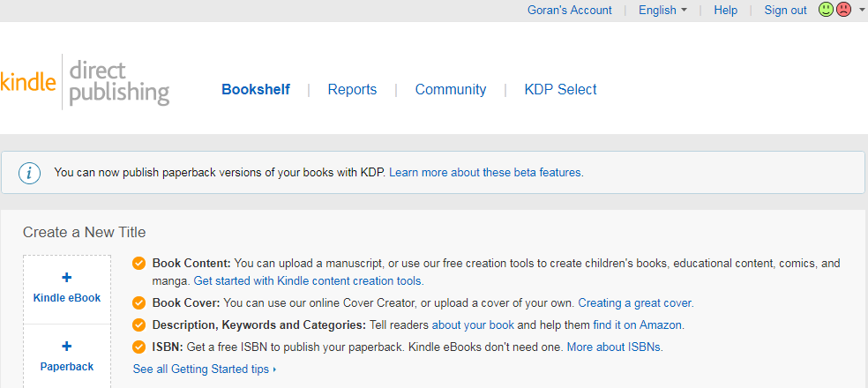The width and height of the screenshot is (868, 388).
Task: Click the 'Create a New Title' heading
Action: click(84, 233)
